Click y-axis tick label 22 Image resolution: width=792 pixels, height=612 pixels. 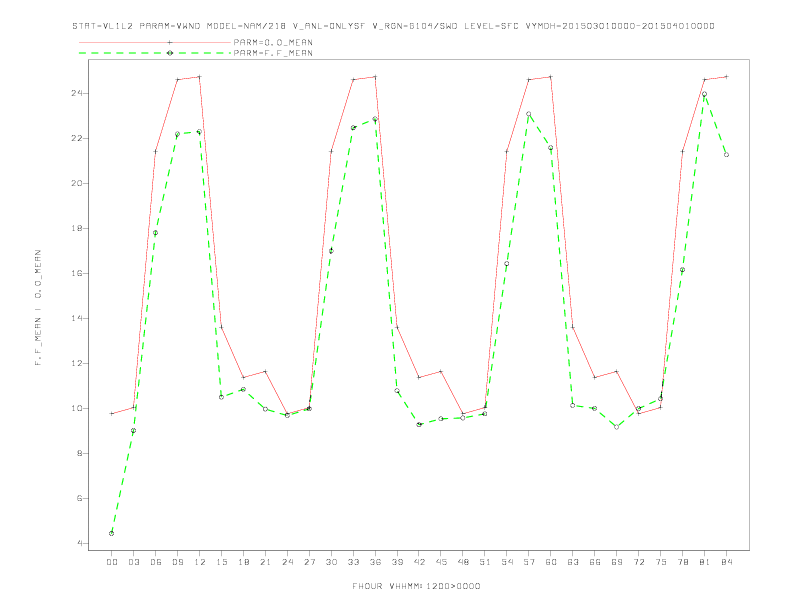coord(77,138)
